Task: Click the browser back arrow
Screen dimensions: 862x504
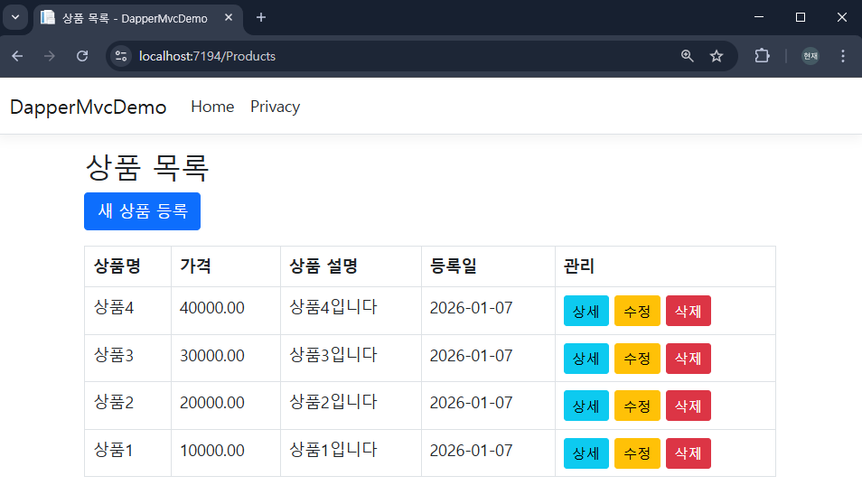Action: tap(17, 56)
